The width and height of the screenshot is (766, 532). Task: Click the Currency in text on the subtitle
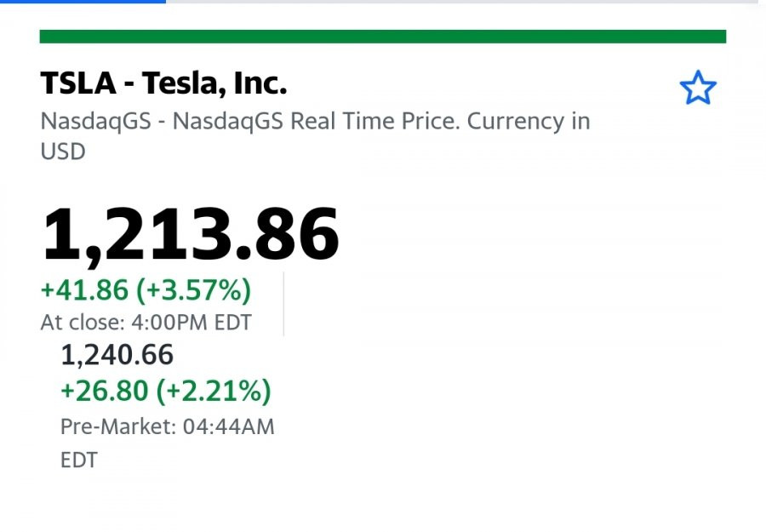point(529,121)
